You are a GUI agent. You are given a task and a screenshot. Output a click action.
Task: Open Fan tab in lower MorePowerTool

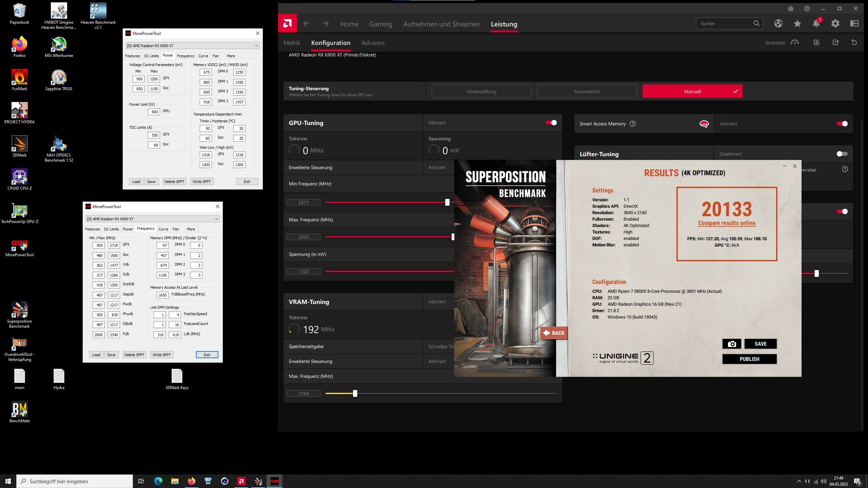coord(176,229)
